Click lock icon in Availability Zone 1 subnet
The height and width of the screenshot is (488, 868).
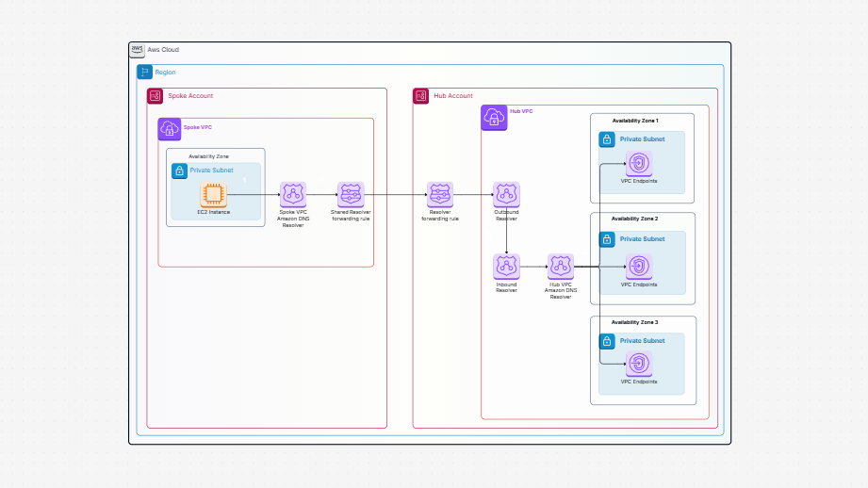click(607, 139)
